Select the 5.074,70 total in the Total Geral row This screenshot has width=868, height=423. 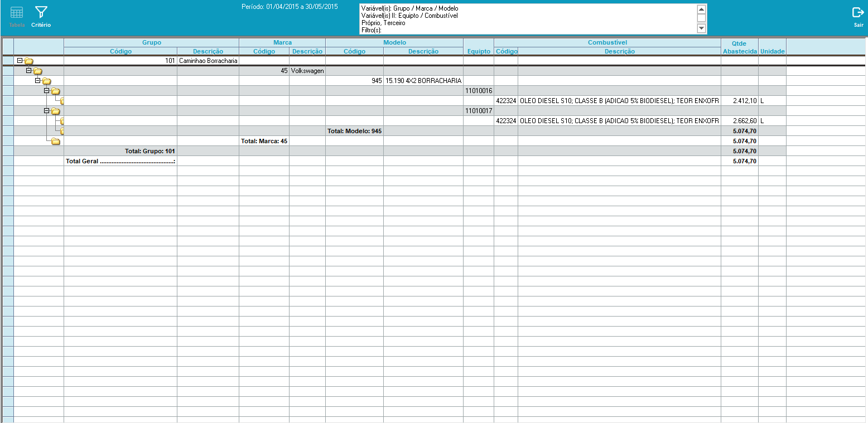pos(740,162)
